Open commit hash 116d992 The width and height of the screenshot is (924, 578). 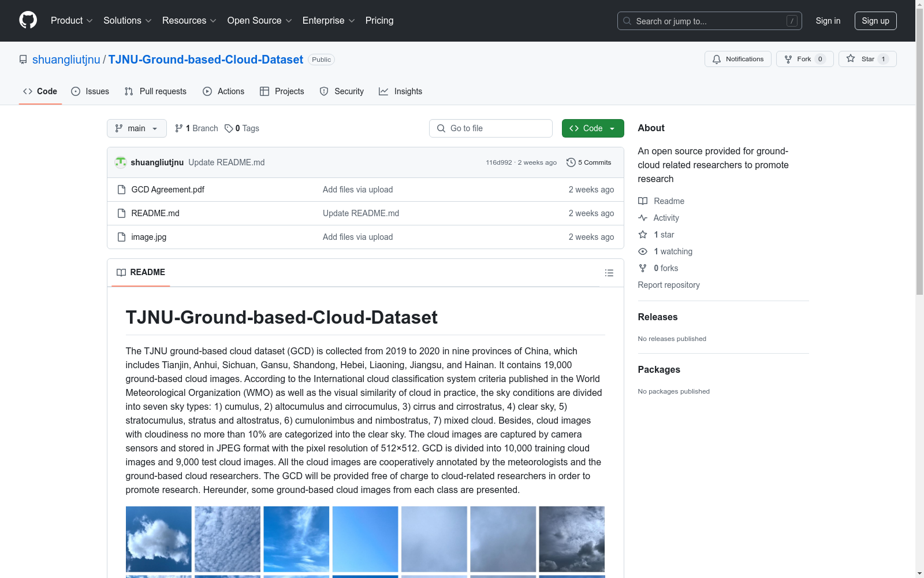click(498, 162)
